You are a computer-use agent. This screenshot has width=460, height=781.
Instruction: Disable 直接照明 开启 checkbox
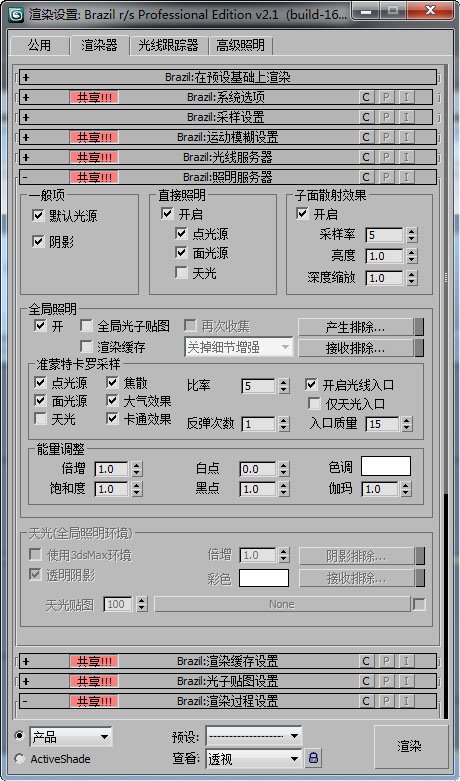point(167,214)
